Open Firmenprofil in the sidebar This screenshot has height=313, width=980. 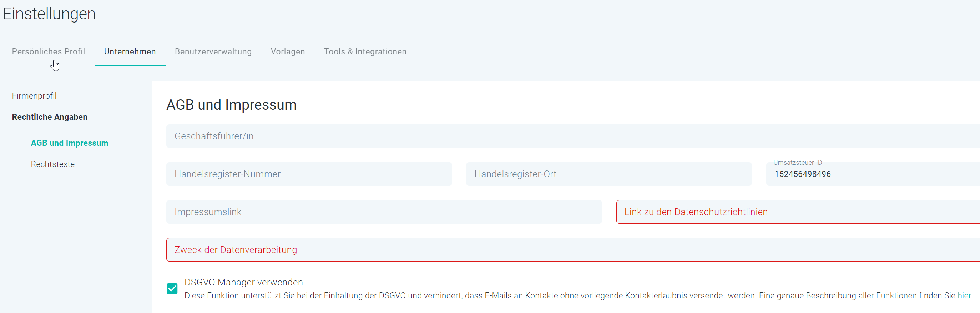coord(34,95)
